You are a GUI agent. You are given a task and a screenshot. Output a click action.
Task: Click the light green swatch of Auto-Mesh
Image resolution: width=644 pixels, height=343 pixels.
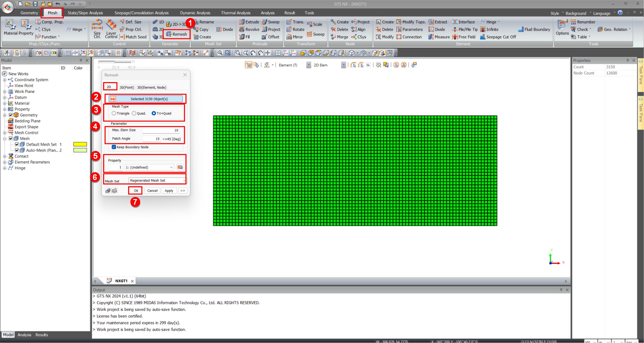[80, 150]
